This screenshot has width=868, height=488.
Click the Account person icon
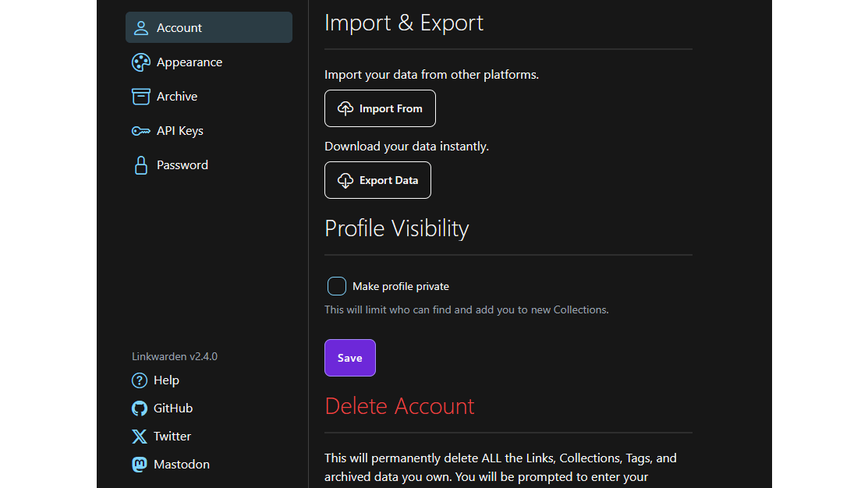141,28
